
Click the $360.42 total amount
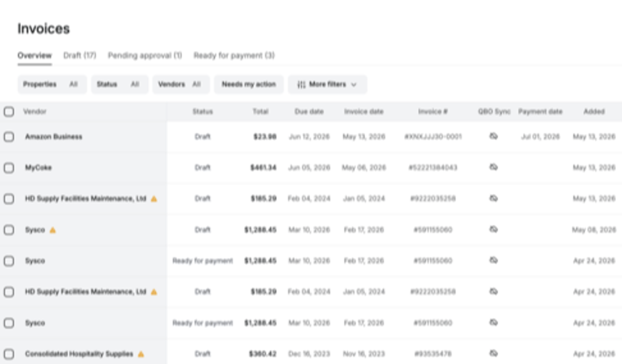click(x=263, y=354)
